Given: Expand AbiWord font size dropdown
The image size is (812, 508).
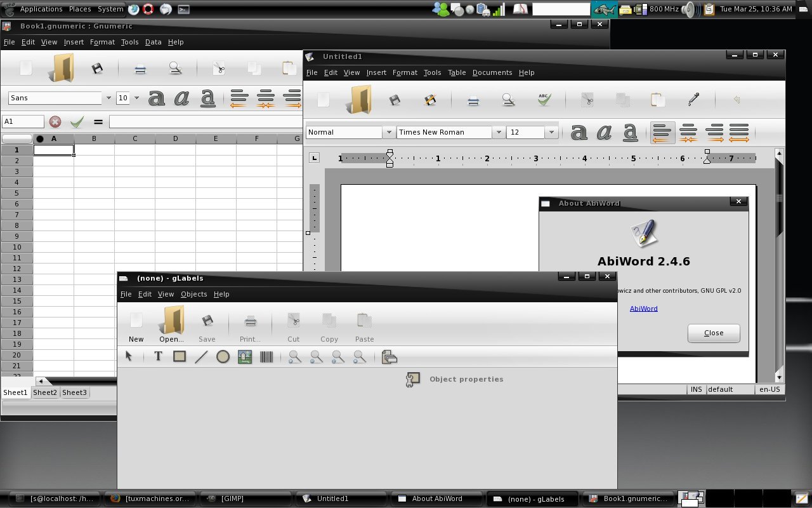Looking at the screenshot, I should pos(551,132).
